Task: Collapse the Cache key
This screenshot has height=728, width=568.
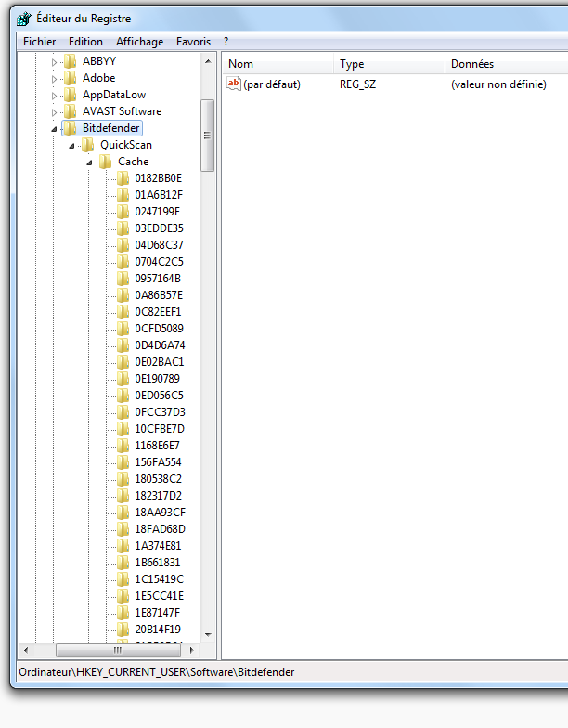Action: [89, 162]
